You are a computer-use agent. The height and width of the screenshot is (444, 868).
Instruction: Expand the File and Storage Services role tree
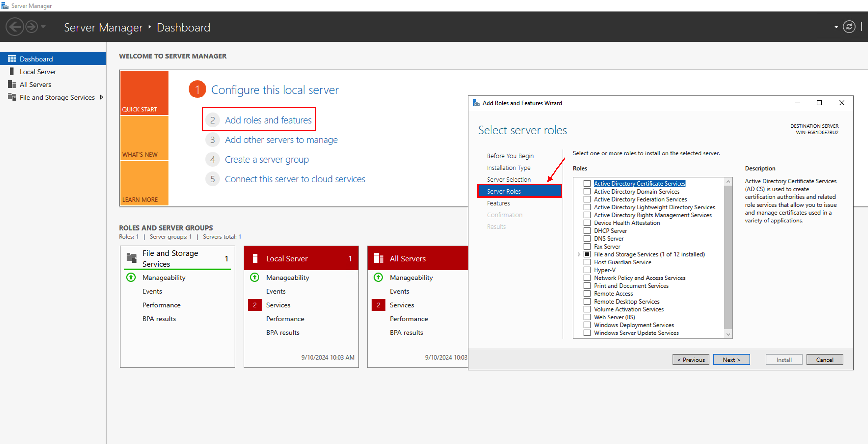click(x=579, y=254)
